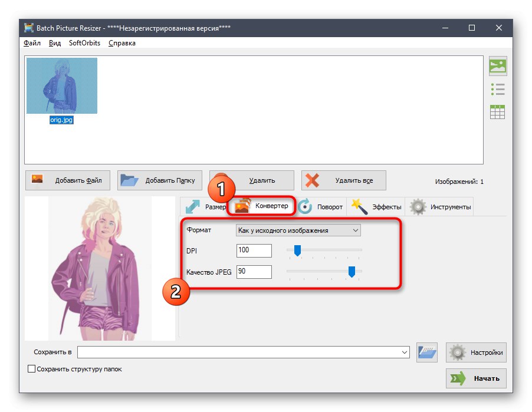
Task: Click the DPI value field
Action: click(254, 251)
